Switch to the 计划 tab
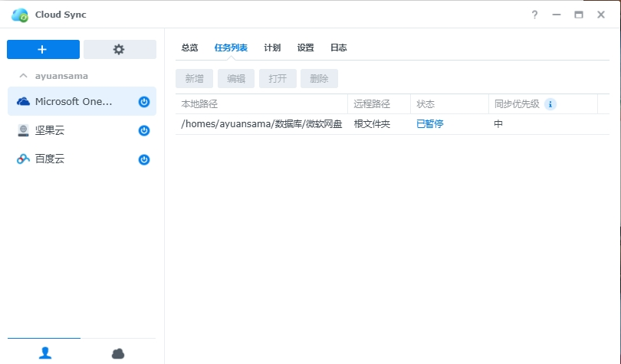Screen dimensions: 621x364 point(272,48)
